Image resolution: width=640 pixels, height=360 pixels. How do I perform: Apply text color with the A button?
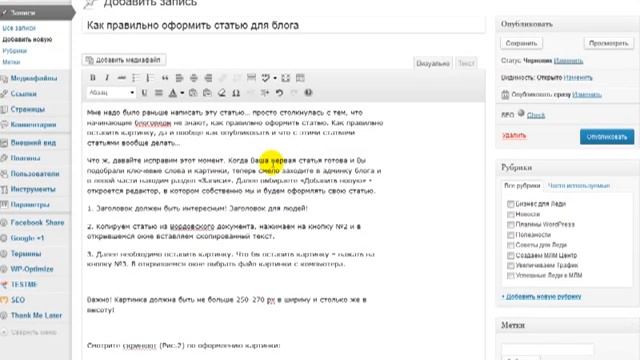coord(173,93)
